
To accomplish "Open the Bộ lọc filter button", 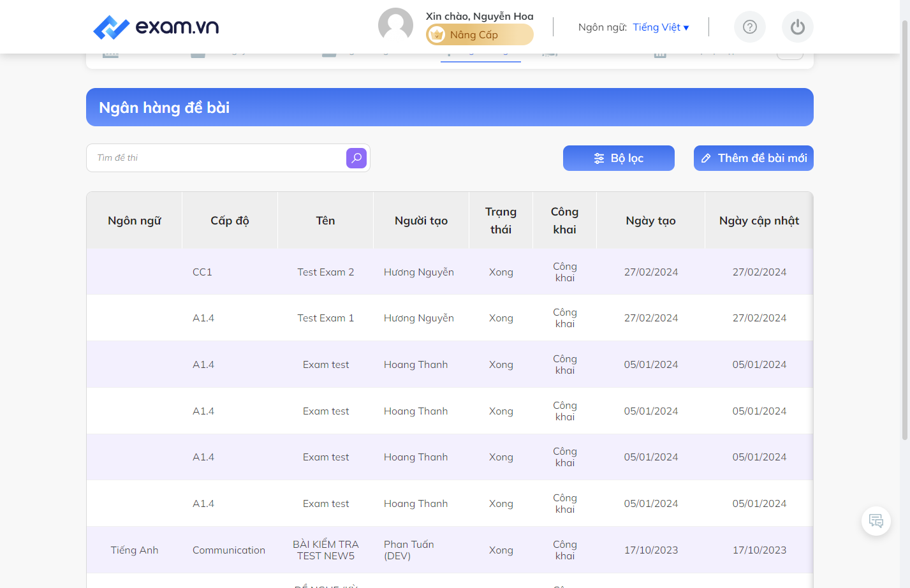I will (x=619, y=158).
